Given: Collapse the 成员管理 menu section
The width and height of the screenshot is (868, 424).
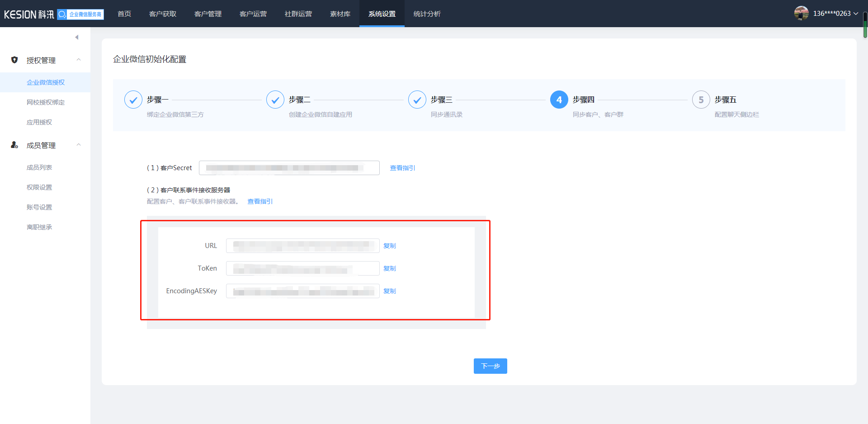Looking at the screenshot, I should tap(79, 145).
